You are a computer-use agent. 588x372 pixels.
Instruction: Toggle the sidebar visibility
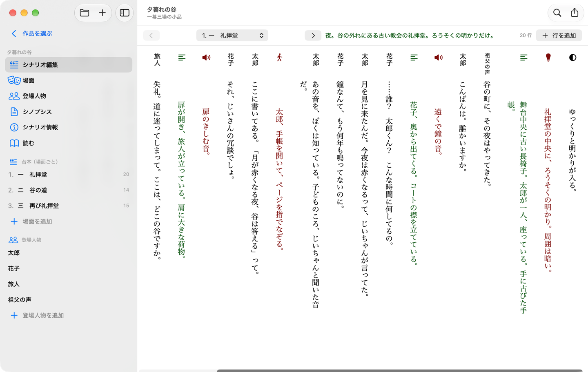point(125,13)
